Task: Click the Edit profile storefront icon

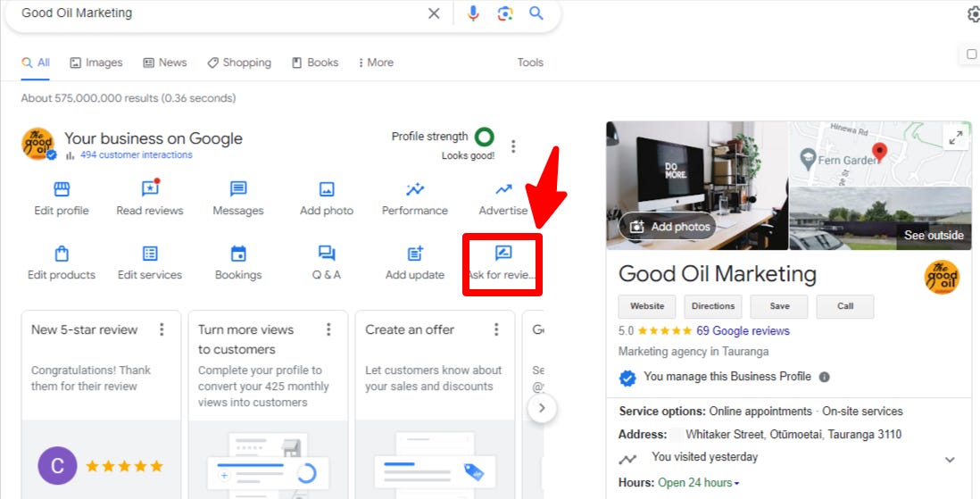Action: (x=62, y=189)
